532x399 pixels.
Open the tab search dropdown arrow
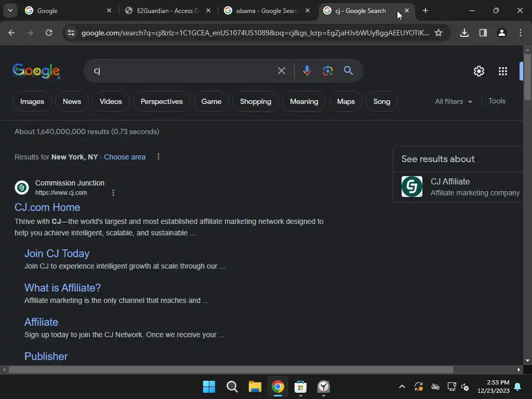(10, 10)
